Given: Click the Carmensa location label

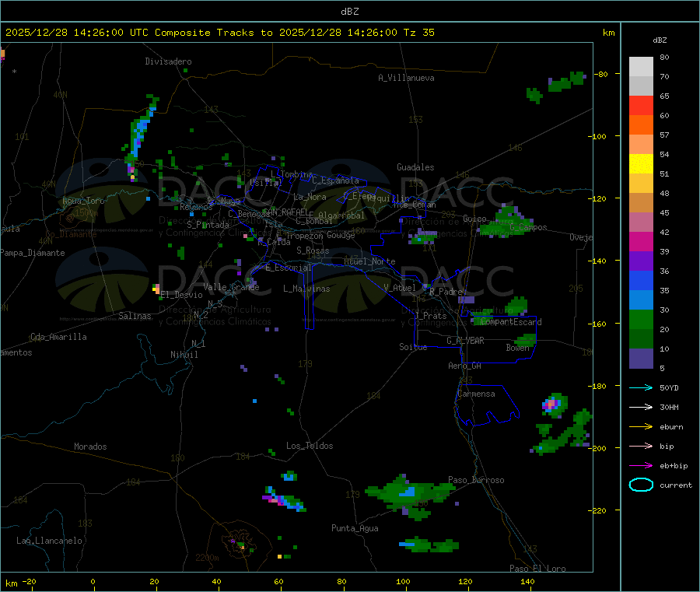Looking at the screenshot, I should tap(476, 394).
